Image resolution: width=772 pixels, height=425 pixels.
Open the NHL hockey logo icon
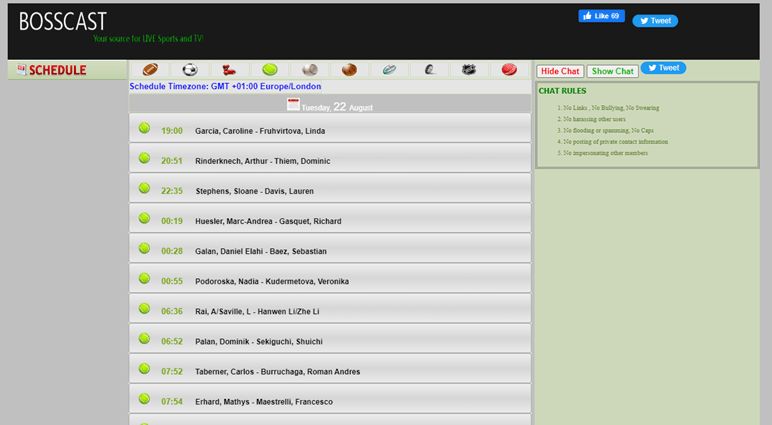[469, 70]
